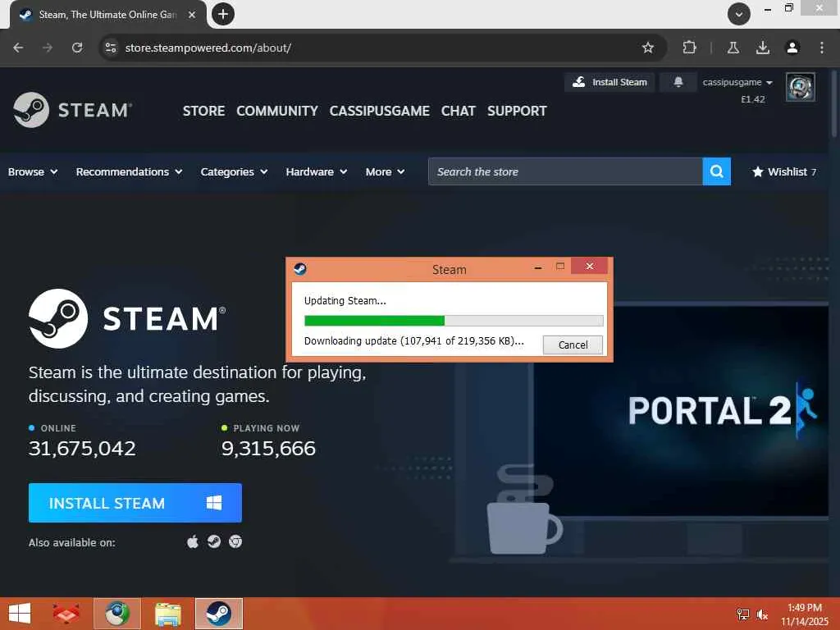Screen dimensions: 840x630
Task: Open a new browser tab
Action: click(223, 14)
